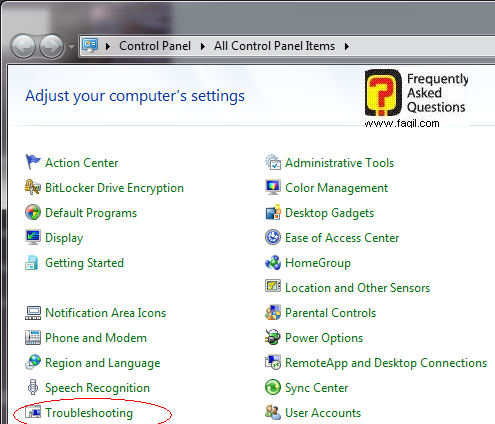Expand the arrow after Control Panel breadcrumb

(203, 46)
